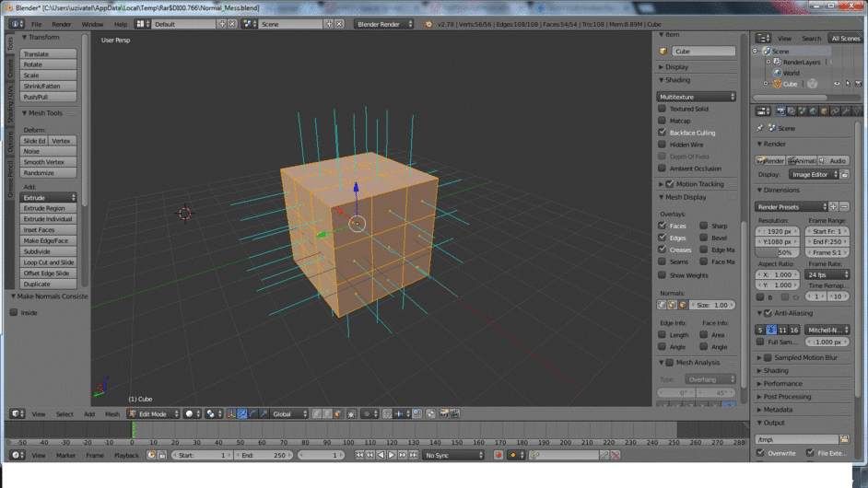Viewport: 868px width, 488px height.
Task: Click the record auto-keyframe button
Action: pos(499,455)
